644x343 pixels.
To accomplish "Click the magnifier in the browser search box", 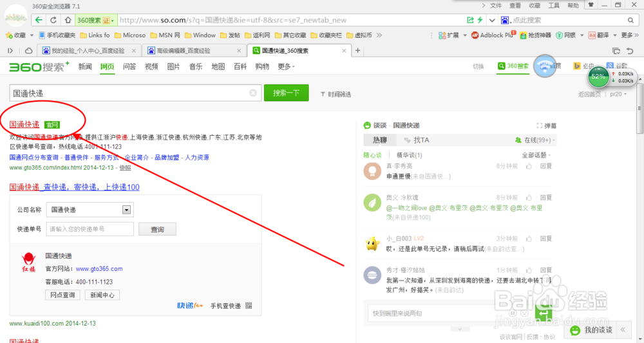I will click(631, 20).
